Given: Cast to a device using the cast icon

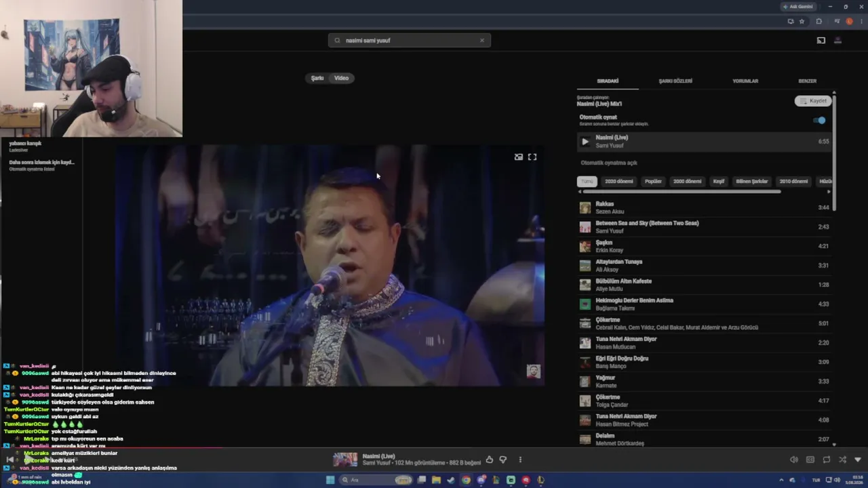Looking at the screenshot, I should tap(821, 41).
